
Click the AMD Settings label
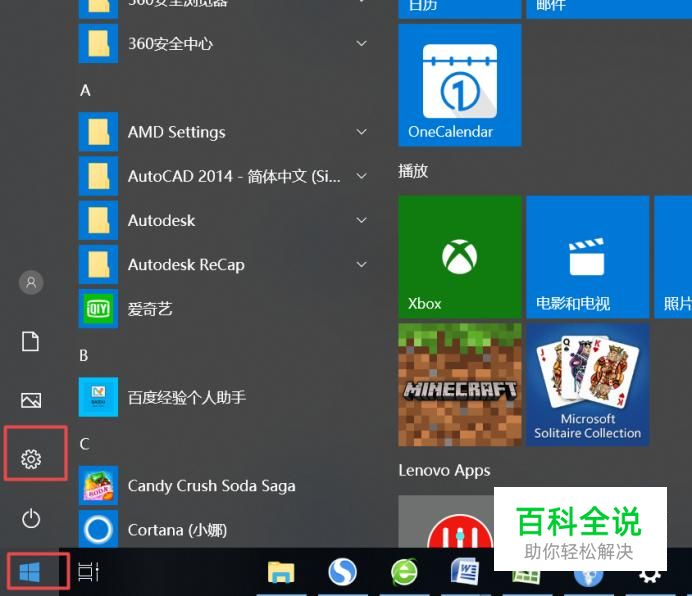(177, 132)
